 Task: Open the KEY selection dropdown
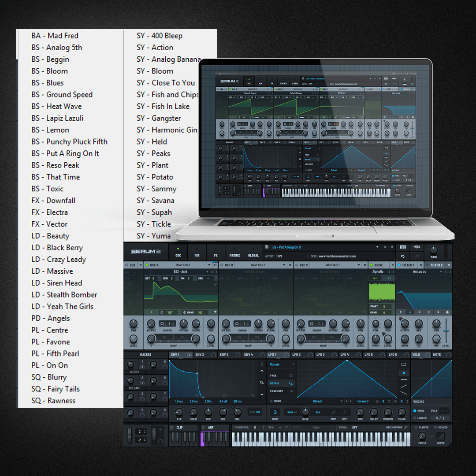287,427
